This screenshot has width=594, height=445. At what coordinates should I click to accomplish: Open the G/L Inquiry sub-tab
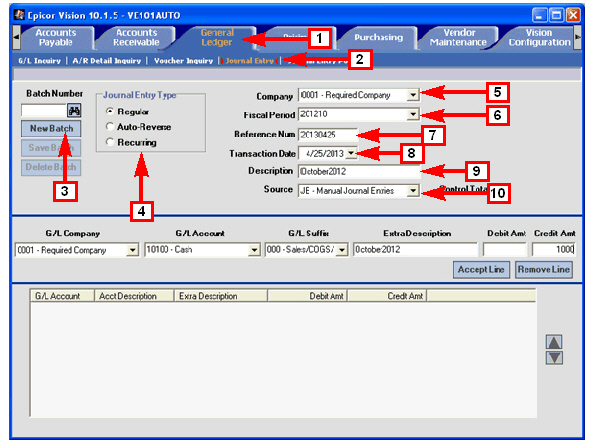pyautogui.click(x=40, y=61)
